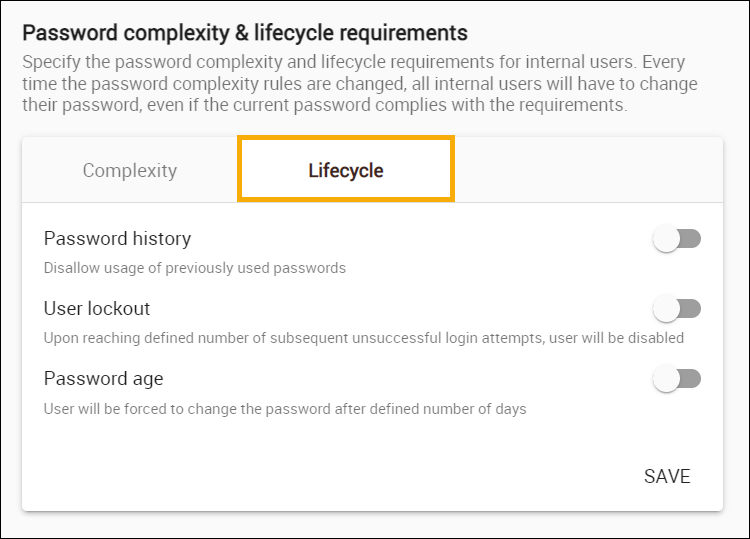Switch to the Complexity tab
The image size is (750, 539).
point(130,170)
